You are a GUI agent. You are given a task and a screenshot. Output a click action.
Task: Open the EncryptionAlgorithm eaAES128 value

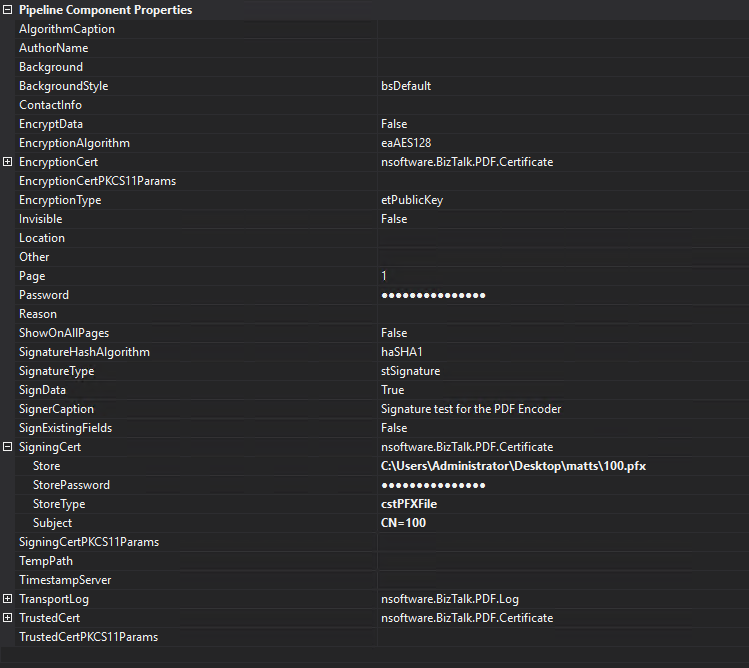(x=406, y=143)
